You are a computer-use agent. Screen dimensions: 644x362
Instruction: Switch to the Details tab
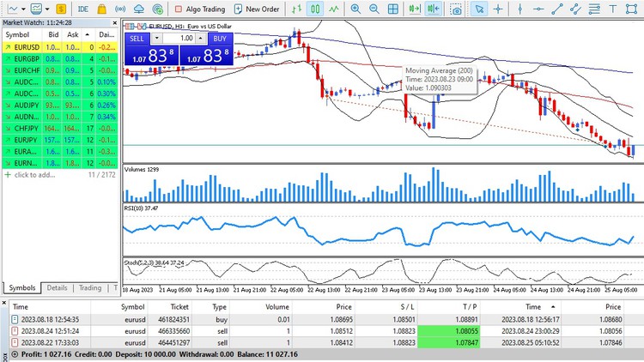[x=57, y=288]
